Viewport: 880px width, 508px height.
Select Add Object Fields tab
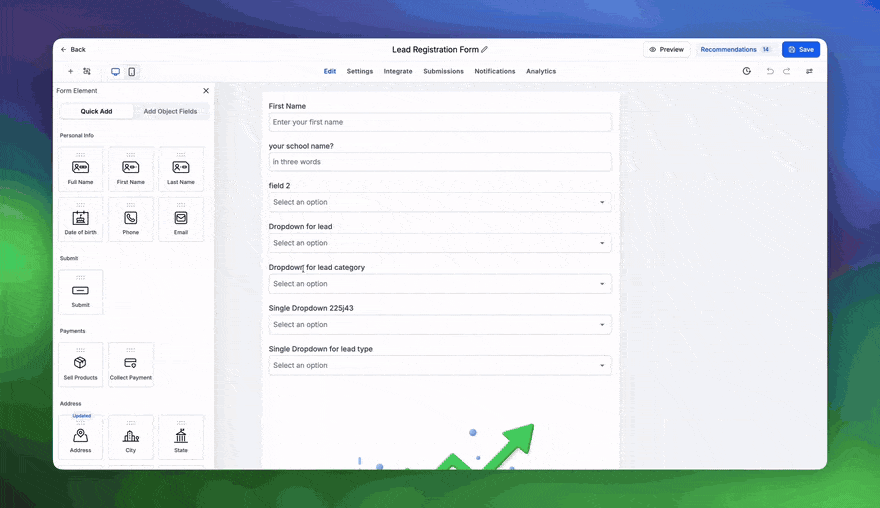pos(170,111)
